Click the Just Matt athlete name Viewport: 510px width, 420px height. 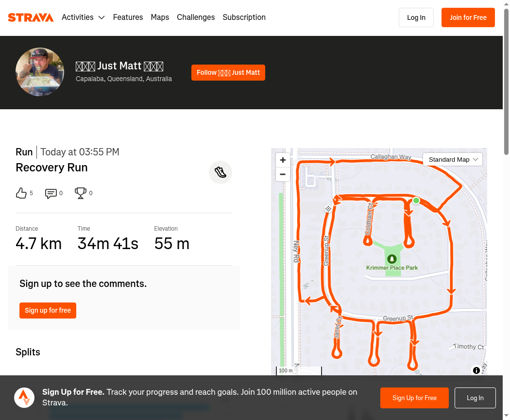[119, 66]
